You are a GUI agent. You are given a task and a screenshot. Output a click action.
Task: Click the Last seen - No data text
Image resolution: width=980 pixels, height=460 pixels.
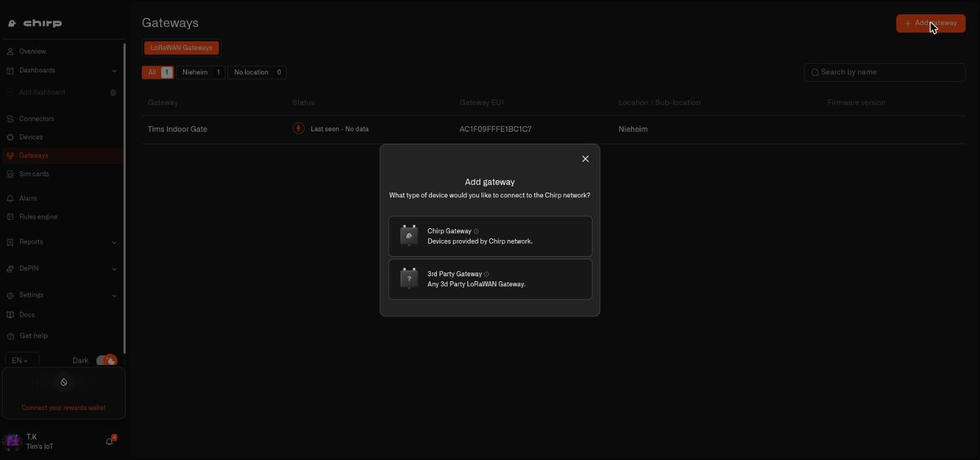tap(339, 129)
